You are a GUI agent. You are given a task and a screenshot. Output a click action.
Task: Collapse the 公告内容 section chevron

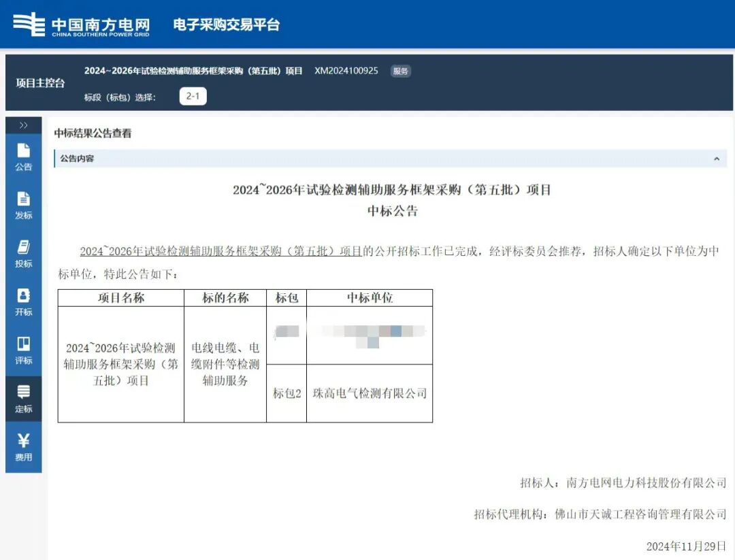[x=716, y=159]
